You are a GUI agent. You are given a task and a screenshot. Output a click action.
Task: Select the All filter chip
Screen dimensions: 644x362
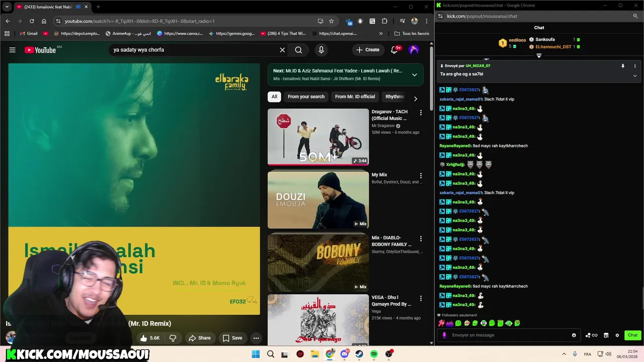coord(274,97)
